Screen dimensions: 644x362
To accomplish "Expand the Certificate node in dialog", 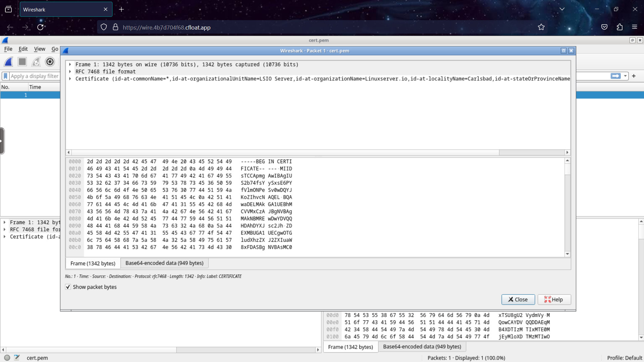I will 70,79.
